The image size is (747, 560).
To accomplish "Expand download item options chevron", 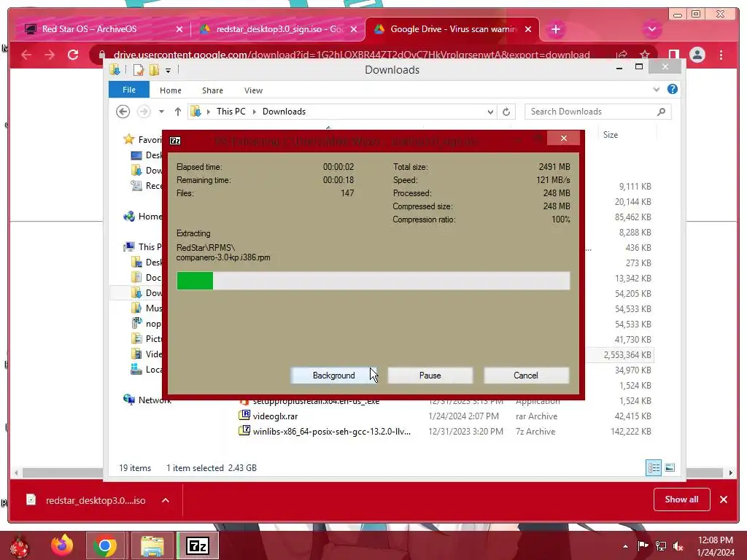I will (x=166, y=500).
